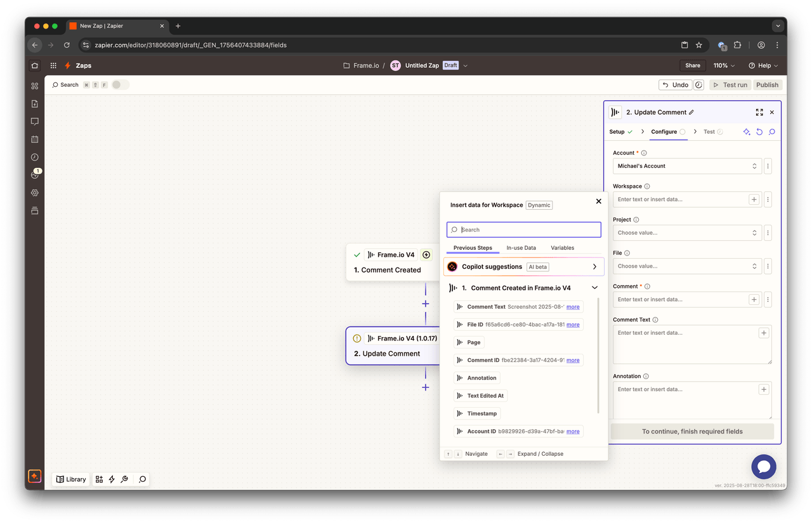Open the 110% zoom level dropdown
Image resolution: width=812 pixels, height=523 pixels.
[x=724, y=65]
